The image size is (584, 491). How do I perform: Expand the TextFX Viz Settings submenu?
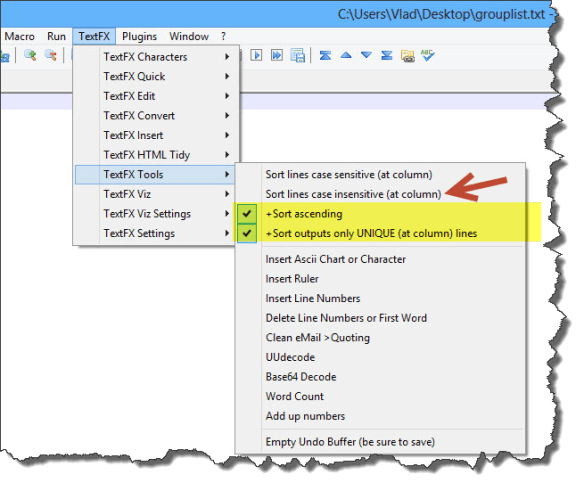[x=156, y=214]
